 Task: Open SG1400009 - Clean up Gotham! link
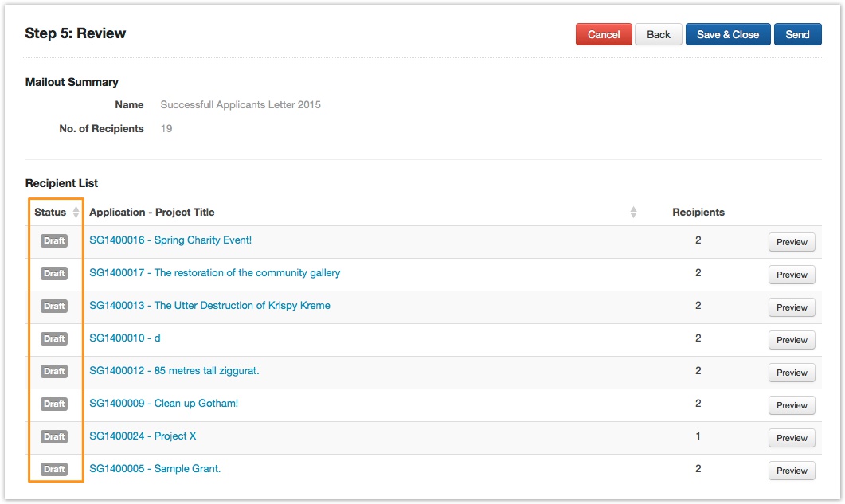coord(163,404)
